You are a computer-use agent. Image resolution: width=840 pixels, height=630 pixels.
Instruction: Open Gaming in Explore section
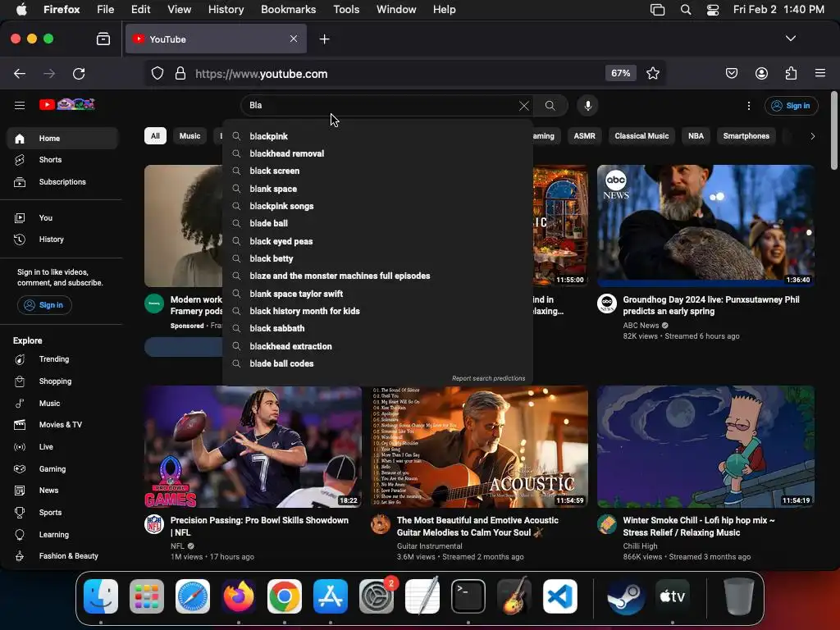click(x=62, y=468)
